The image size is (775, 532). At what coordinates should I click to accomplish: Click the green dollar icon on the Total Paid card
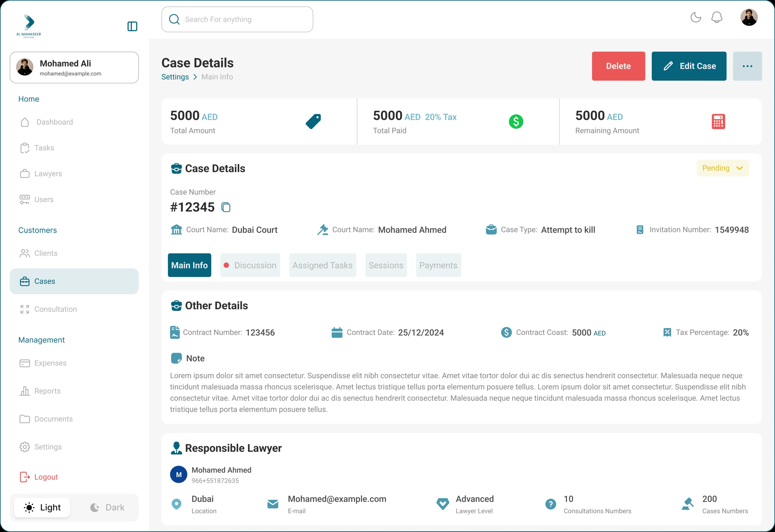coord(516,121)
